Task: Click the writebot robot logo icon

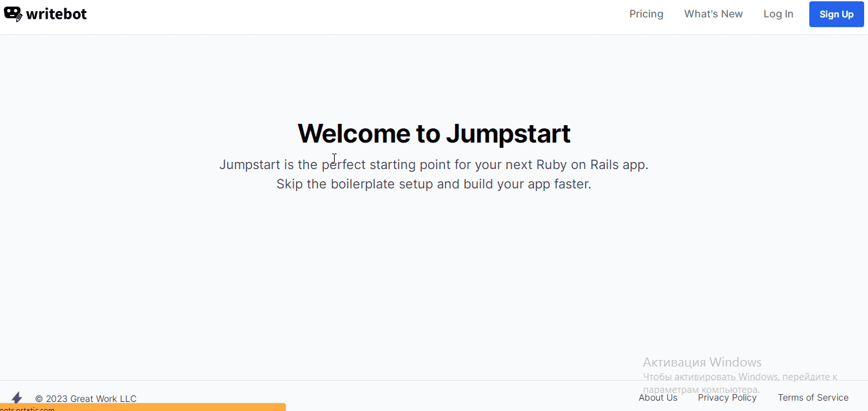Action: pyautogui.click(x=13, y=14)
